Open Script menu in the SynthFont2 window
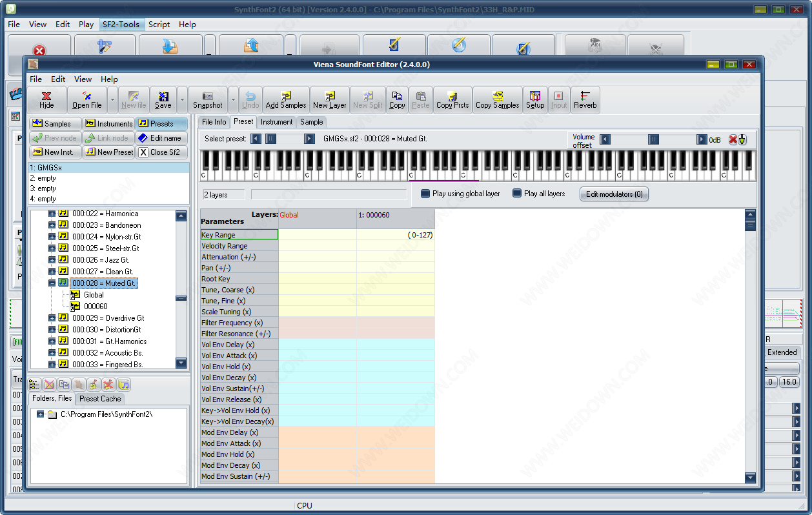 coord(159,24)
